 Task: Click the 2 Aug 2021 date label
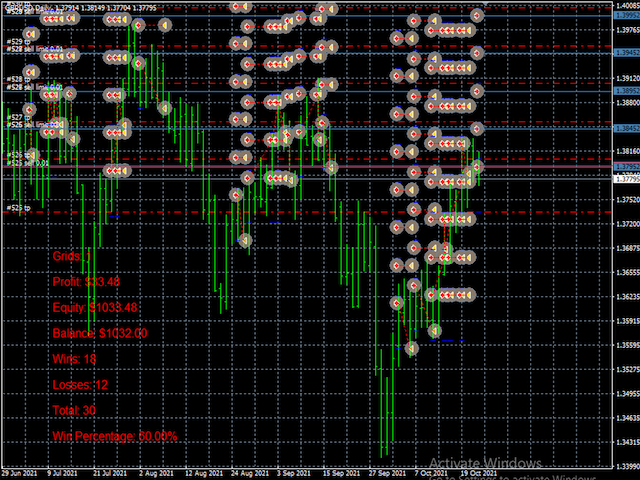[x=156, y=473]
